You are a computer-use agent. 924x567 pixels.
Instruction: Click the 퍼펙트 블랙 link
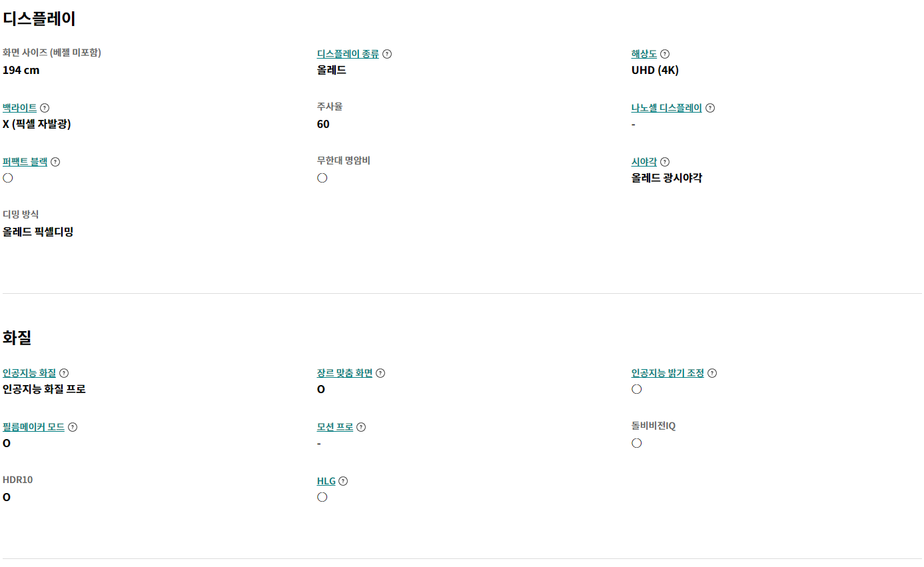click(x=25, y=162)
